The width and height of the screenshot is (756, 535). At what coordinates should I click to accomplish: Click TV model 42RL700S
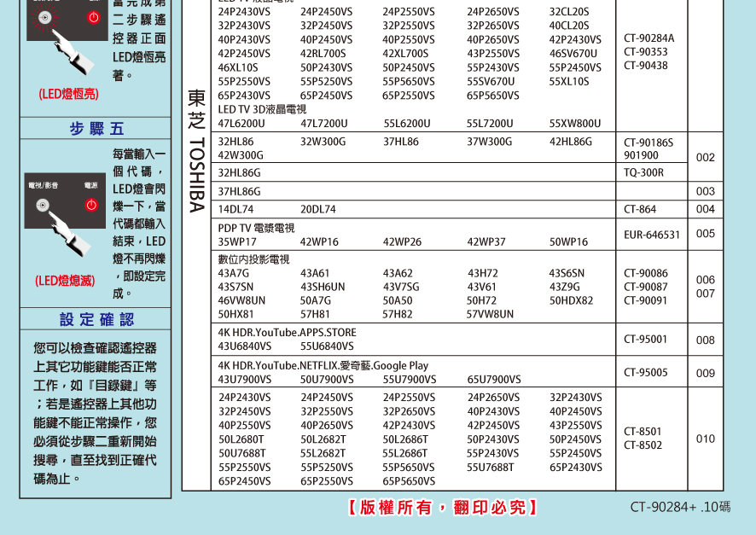pos(323,54)
